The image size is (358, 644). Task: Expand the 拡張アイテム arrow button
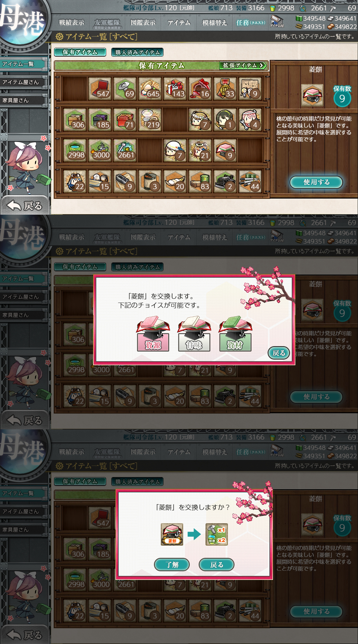(243, 65)
